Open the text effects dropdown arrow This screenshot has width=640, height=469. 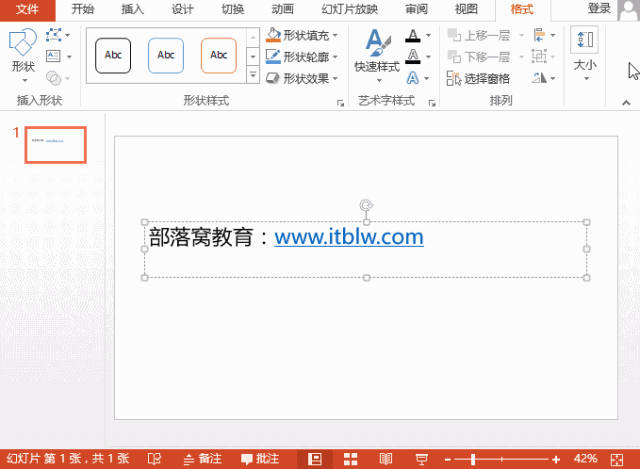tap(427, 78)
